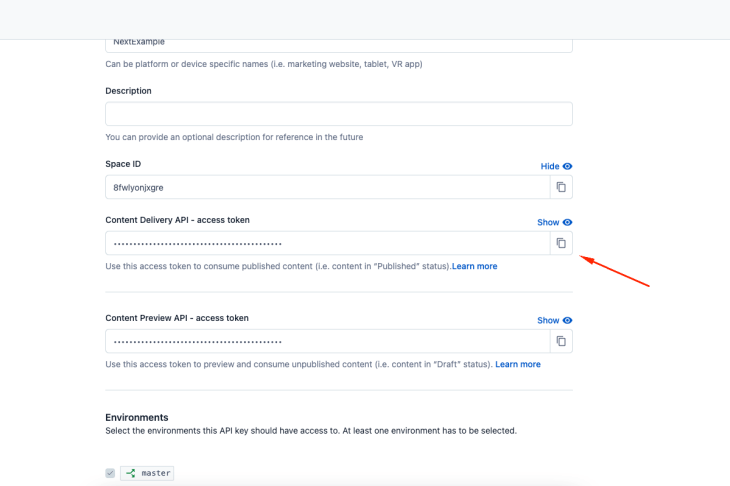Click the platform or device names hint text
Image resolution: width=730 pixels, height=486 pixels.
click(x=264, y=64)
